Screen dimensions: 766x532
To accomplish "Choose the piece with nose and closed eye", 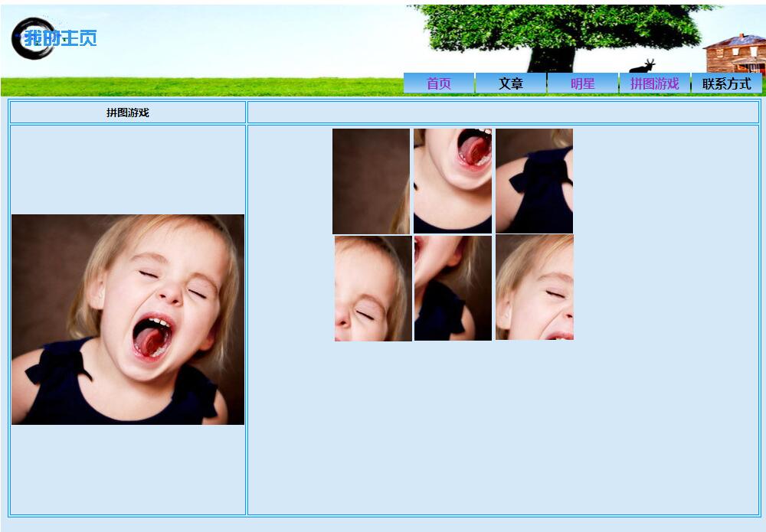I will click(373, 288).
